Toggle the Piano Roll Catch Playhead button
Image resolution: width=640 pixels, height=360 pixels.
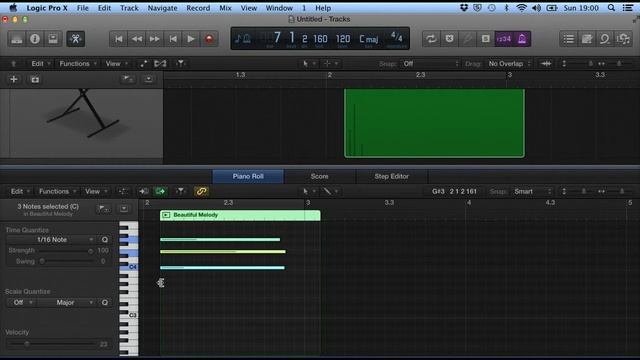[180, 191]
